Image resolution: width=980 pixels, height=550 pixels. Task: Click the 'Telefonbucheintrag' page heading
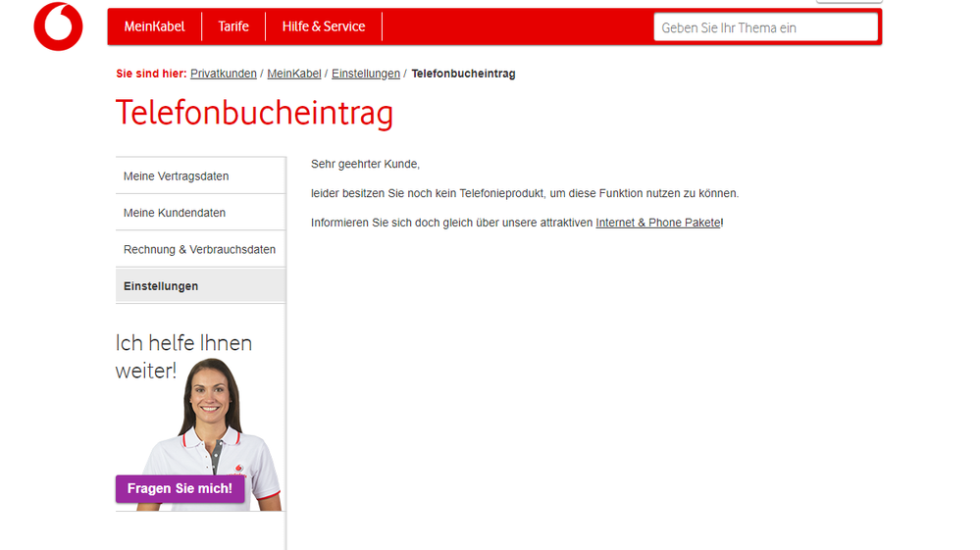click(x=254, y=114)
